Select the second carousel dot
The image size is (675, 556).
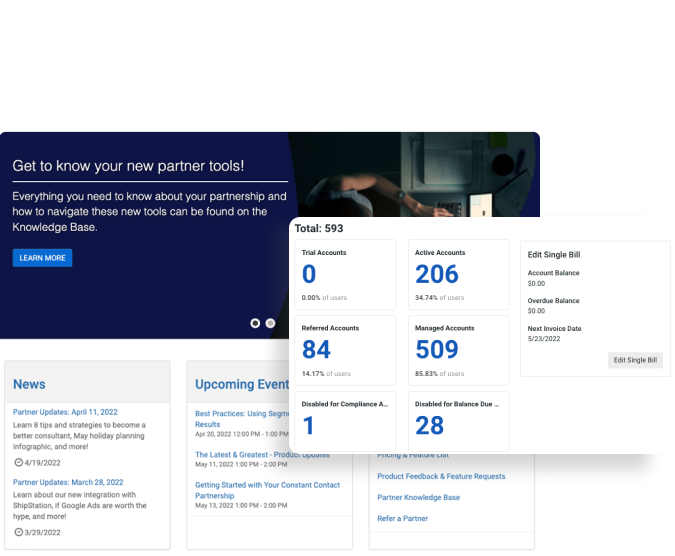[x=270, y=323]
